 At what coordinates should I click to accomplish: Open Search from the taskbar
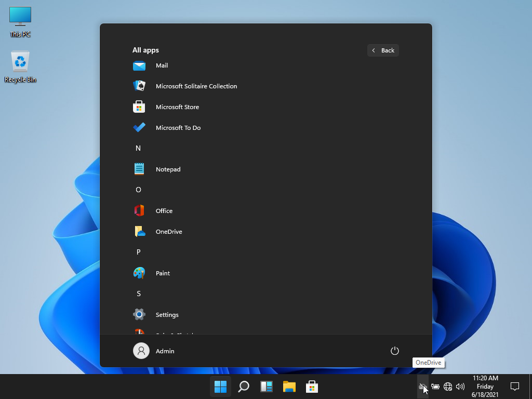coord(244,387)
